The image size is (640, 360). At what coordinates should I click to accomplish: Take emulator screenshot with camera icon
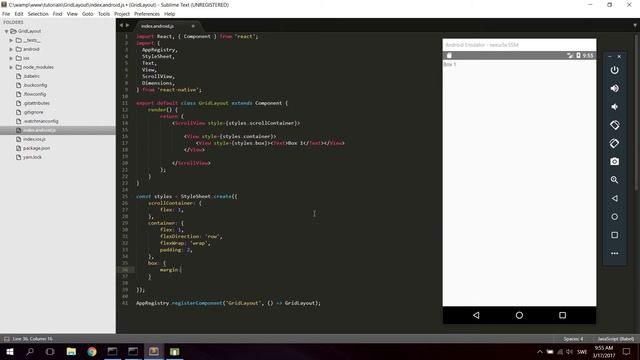point(614,162)
